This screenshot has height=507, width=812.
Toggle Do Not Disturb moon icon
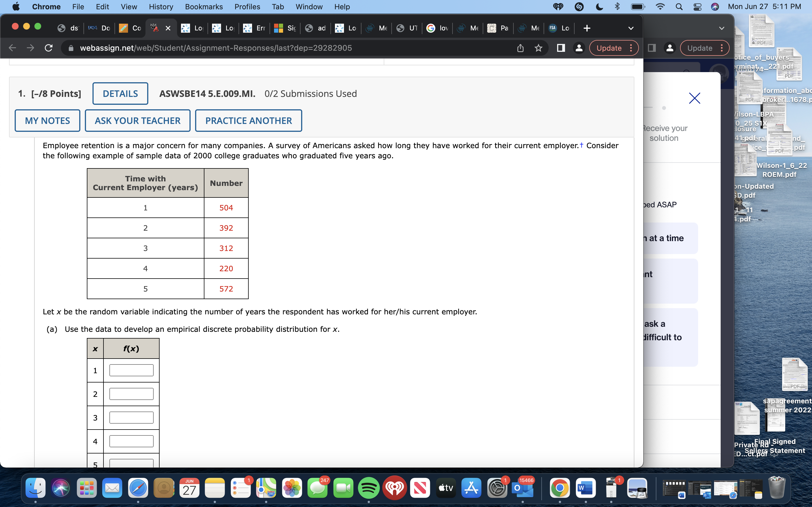[x=599, y=7]
